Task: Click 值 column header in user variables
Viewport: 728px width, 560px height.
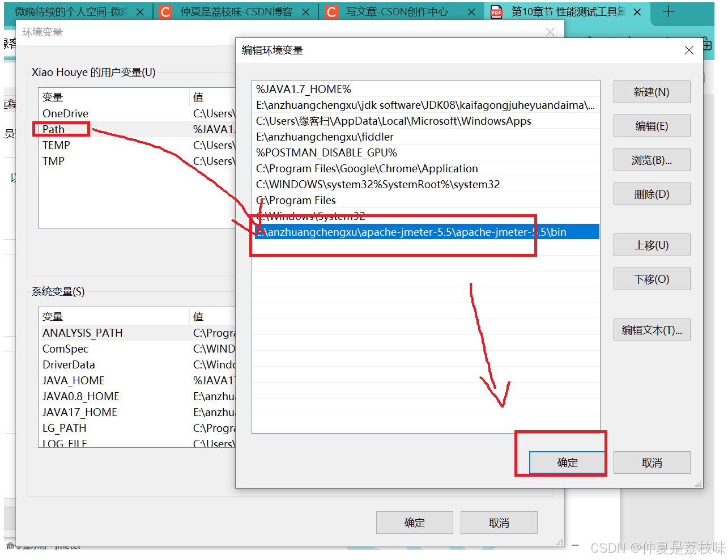Action: click(x=212, y=97)
